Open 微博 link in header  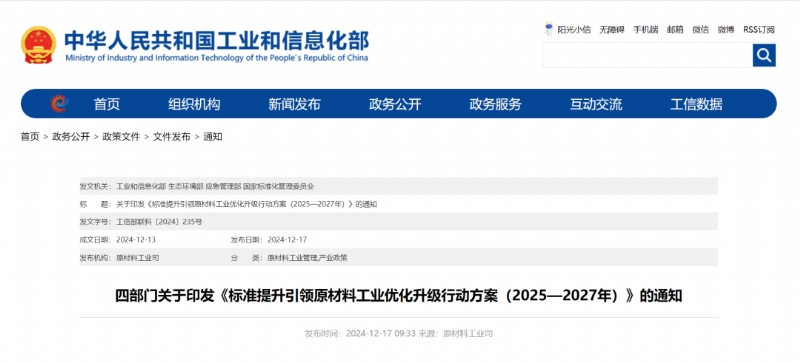(726, 30)
